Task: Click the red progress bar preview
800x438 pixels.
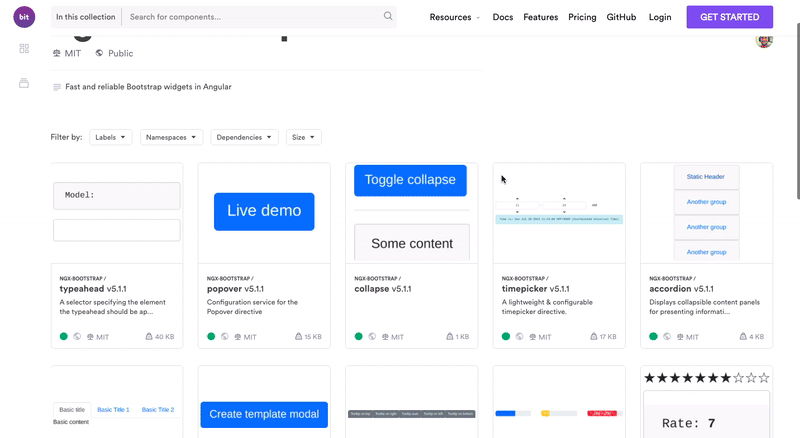Action: tap(605, 413)
